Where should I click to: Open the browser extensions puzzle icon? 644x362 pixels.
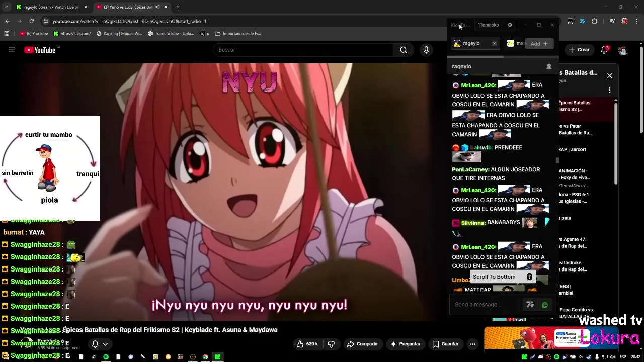[x=594, y=21]
